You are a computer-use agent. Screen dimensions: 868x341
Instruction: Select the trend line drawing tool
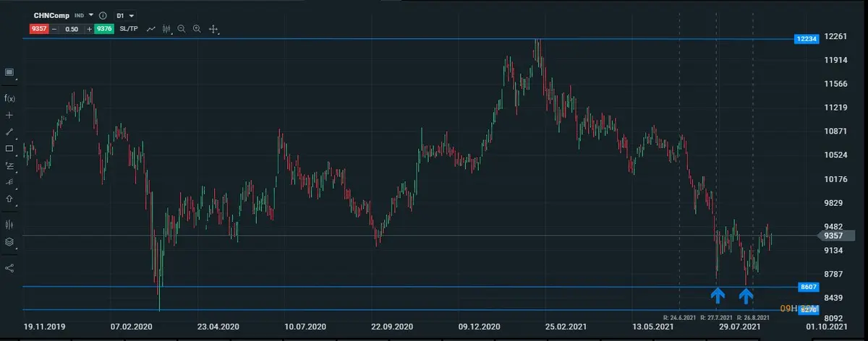click(9, 132)
